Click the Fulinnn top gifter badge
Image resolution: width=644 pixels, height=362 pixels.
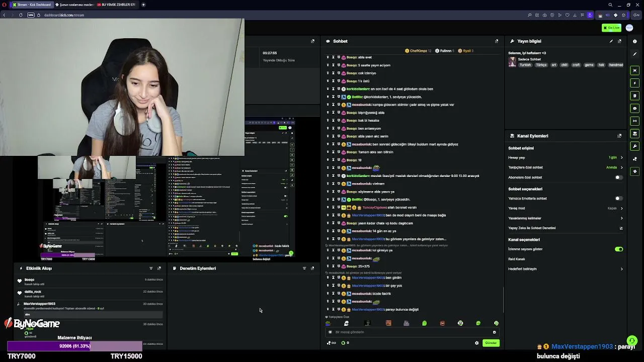click(445, 51)
